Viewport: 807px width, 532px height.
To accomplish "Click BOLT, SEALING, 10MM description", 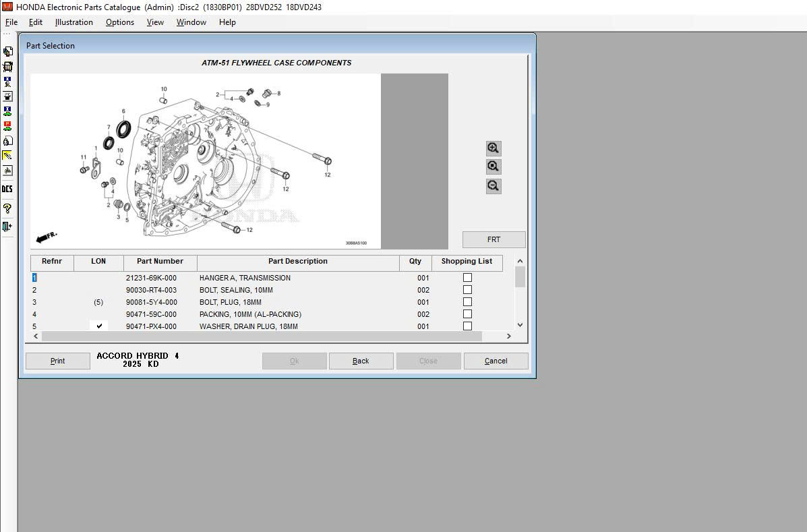I will click(236, 290).
